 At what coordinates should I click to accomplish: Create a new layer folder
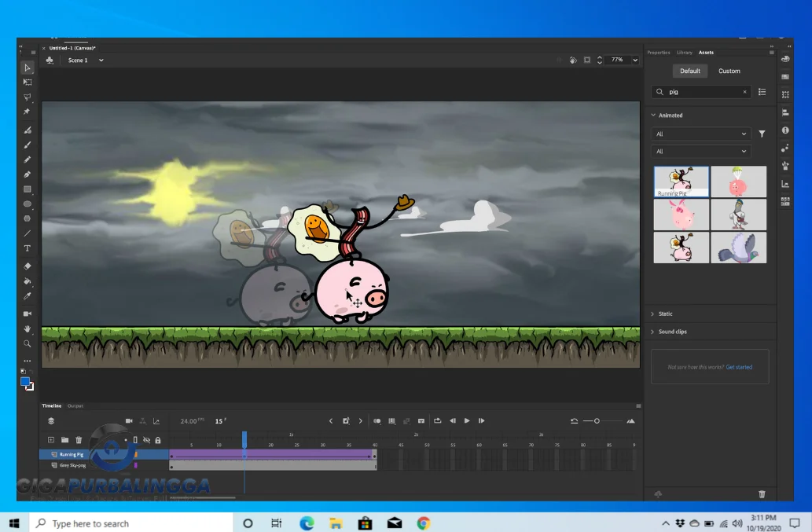(x=64, y=440)
